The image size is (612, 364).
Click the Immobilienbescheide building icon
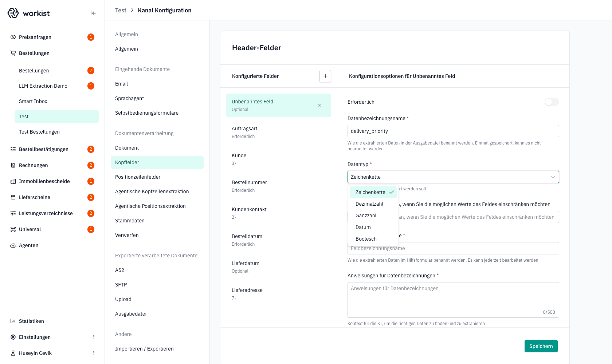13,181
